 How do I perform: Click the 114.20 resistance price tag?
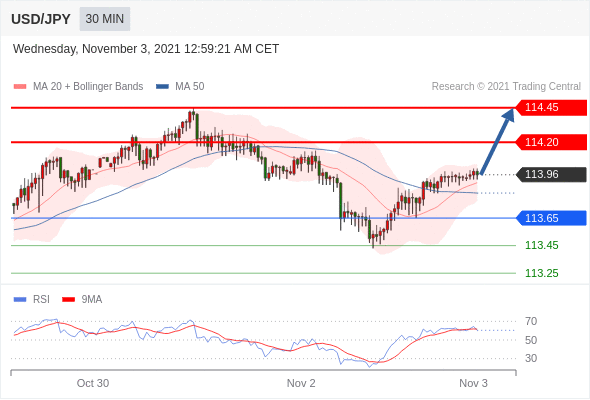[551, 142]
